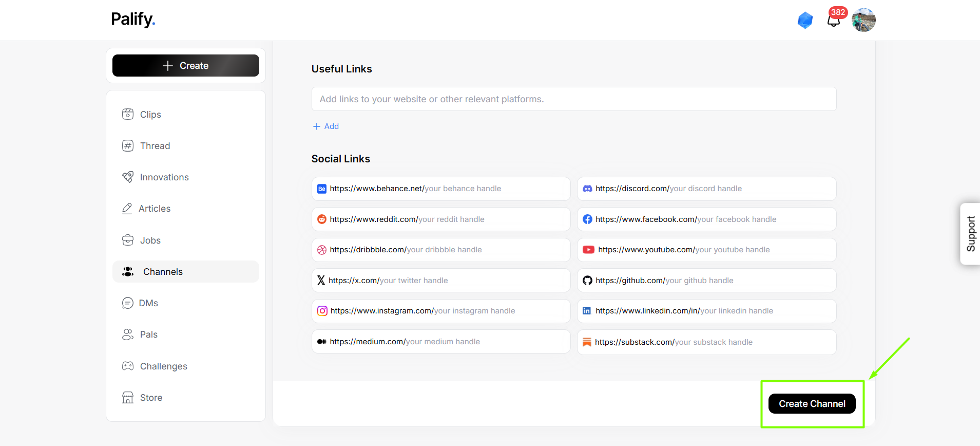
Task: Click the Clips sidebar icon
Action: click(x=128, y=114)
